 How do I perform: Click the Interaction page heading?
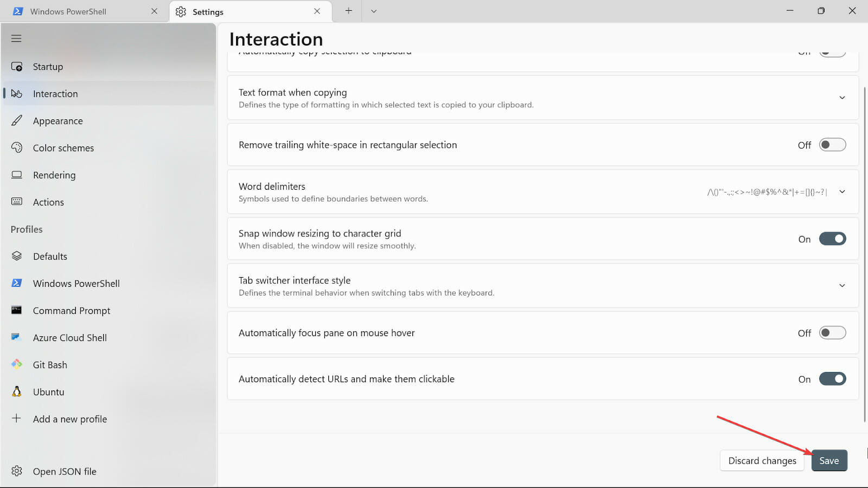(x=276, y=39)
